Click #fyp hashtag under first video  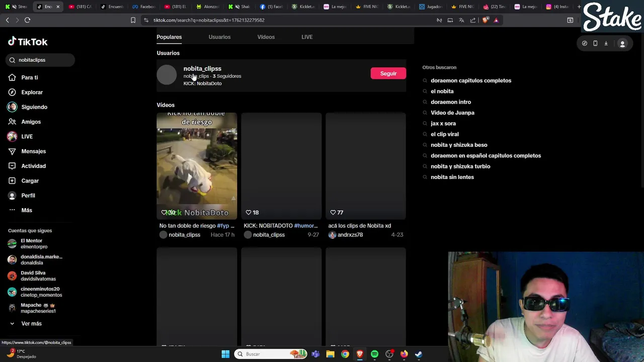tap(223, 226)
